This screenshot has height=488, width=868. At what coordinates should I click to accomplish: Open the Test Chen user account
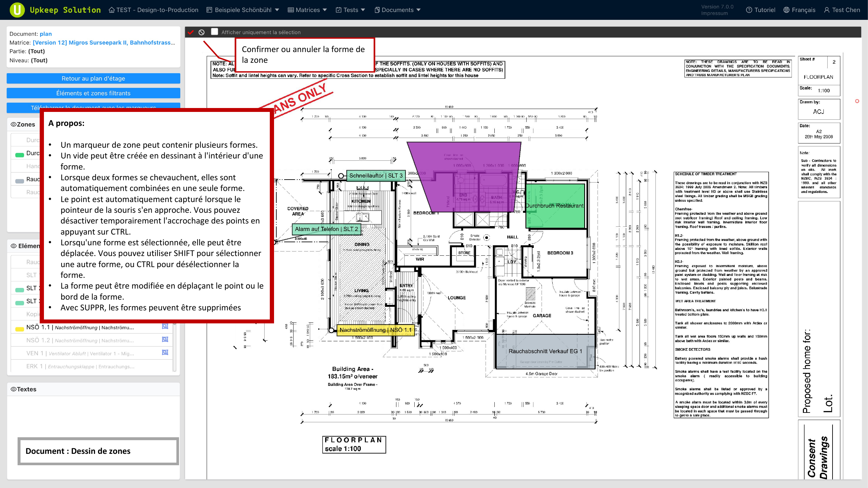(842, 10)
